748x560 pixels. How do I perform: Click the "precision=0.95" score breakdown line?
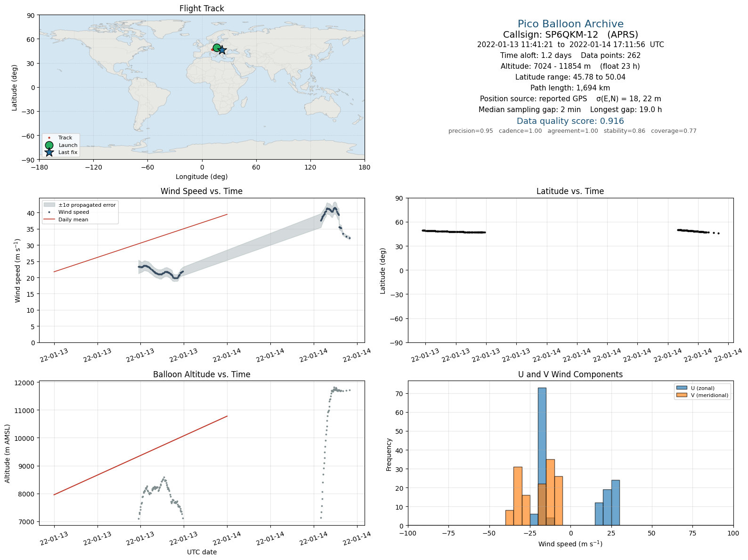point(572,131)
